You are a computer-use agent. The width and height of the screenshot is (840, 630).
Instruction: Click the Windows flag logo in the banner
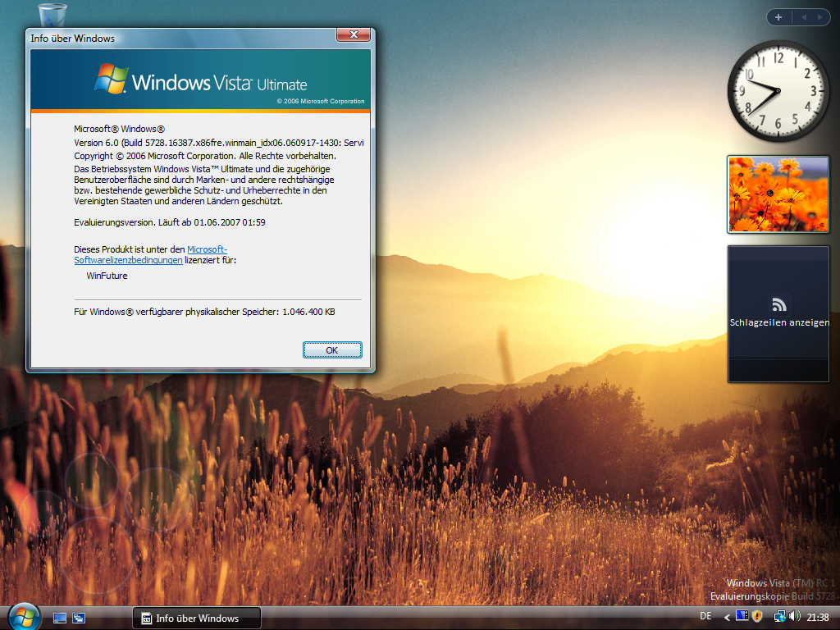tap(112, 79)
